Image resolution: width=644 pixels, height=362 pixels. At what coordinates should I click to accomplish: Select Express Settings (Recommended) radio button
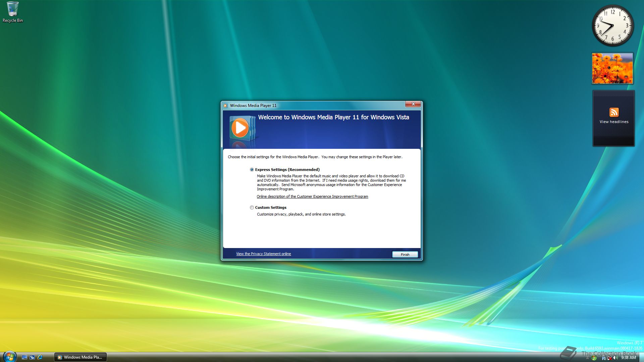point(252,170)
